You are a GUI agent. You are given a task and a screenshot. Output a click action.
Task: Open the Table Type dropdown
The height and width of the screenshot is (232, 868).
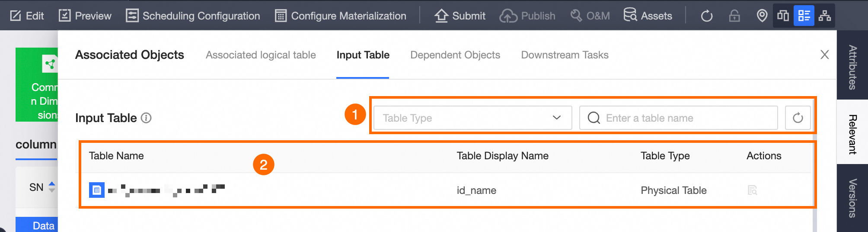(472, 118)
